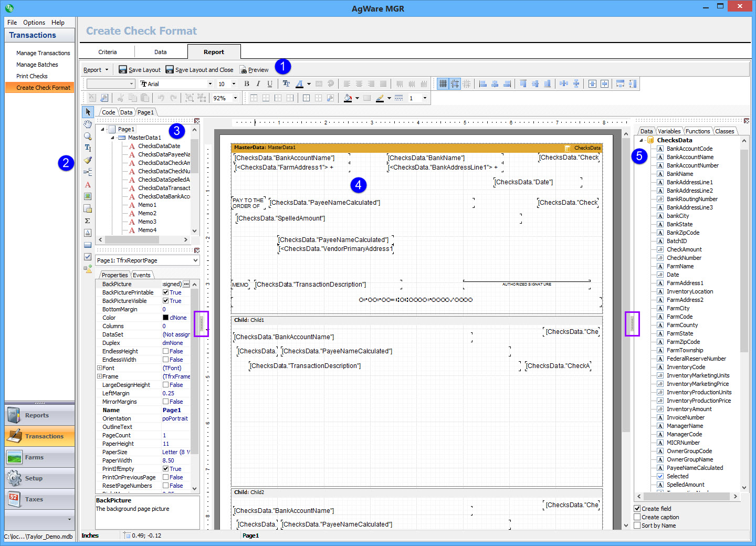This screenshot has height=546, width=756.
Task: Select the Hand tool in object toolbar
Action: tap(88, 124)
